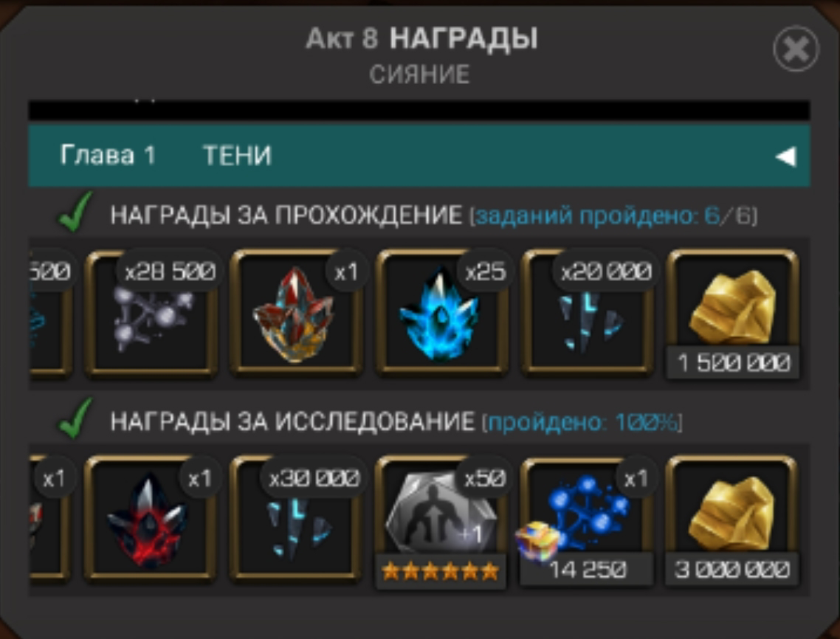Click the exploration rewards green checkmark
Viewport: 840px width, 639px height.
75,418
